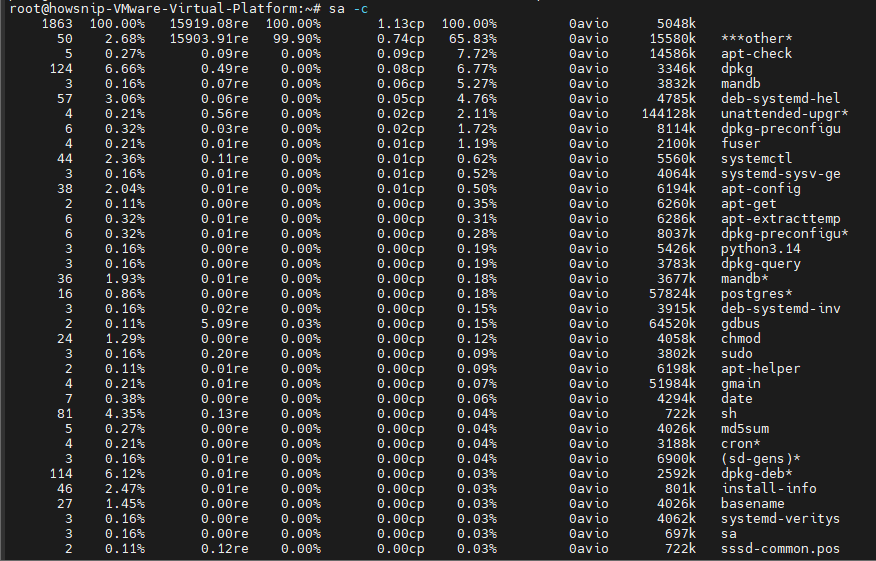The image size is (876, 561).
Task: Select the 'cron*' entry
Action: pyautogui.click(x=740, y=444)
